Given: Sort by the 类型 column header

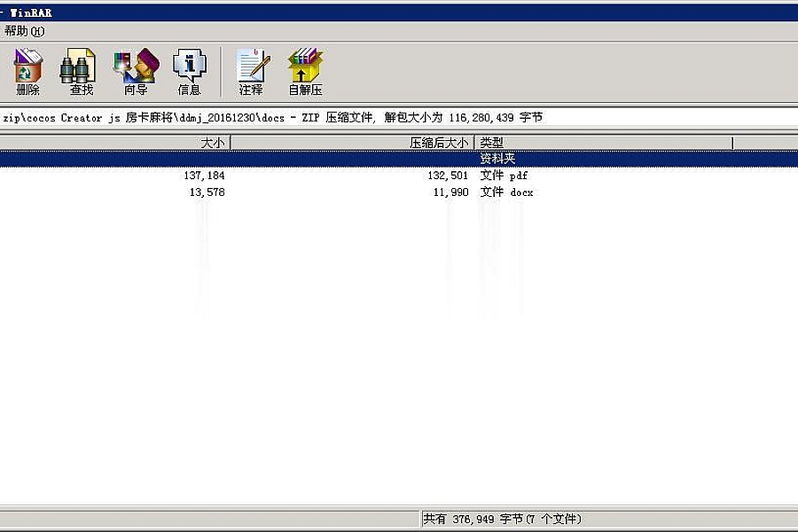Looking at the screenshot, I should click(604, 143).
